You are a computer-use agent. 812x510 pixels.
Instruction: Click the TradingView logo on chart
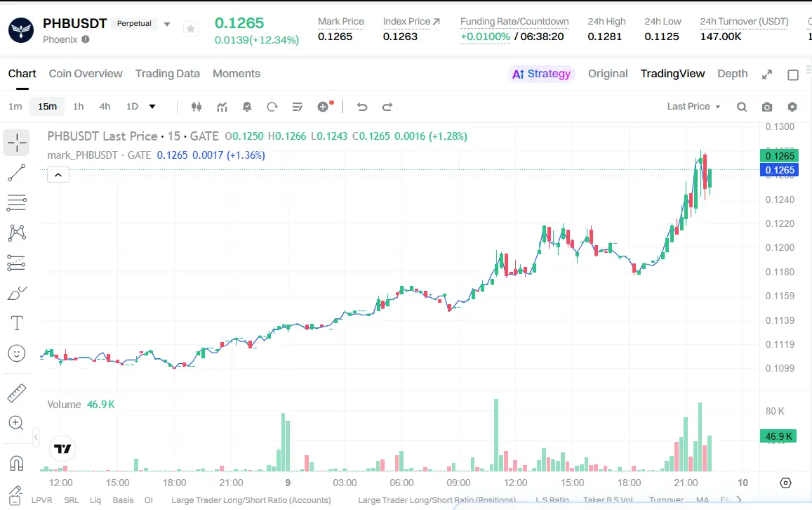click(x=62, y=449)
